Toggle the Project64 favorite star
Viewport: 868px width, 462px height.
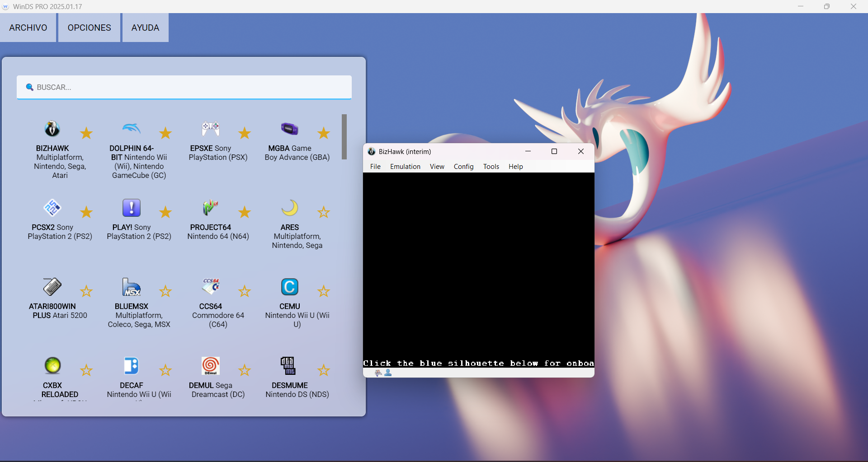coord(245,212)
